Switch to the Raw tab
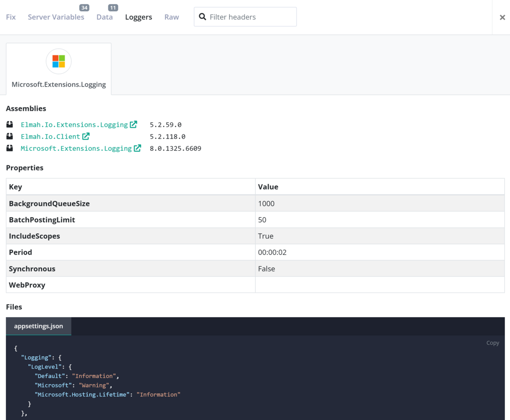The height and width of the screenshot is (420, 510). [171, 17]
